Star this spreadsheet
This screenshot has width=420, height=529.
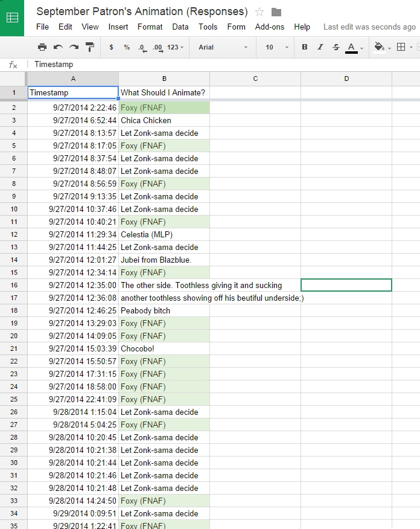[259, 11]
